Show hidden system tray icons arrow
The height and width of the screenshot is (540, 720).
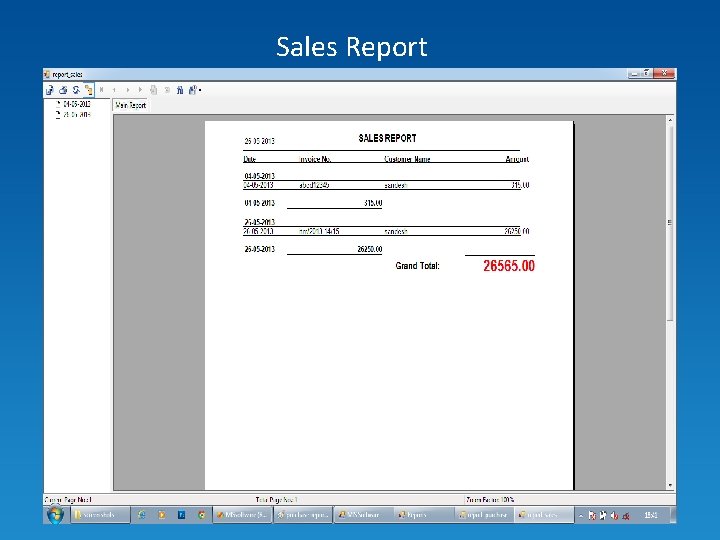(x=581, y=516)
